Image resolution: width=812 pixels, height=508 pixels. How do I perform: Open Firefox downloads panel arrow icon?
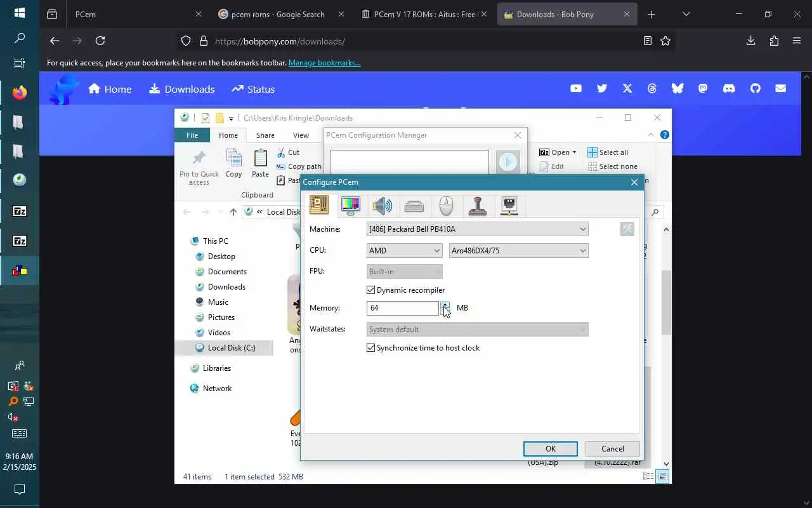(751, 41)
